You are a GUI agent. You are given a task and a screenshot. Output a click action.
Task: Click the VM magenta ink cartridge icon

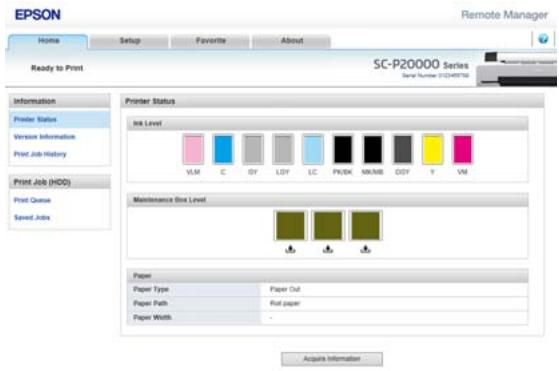point(462,149)
